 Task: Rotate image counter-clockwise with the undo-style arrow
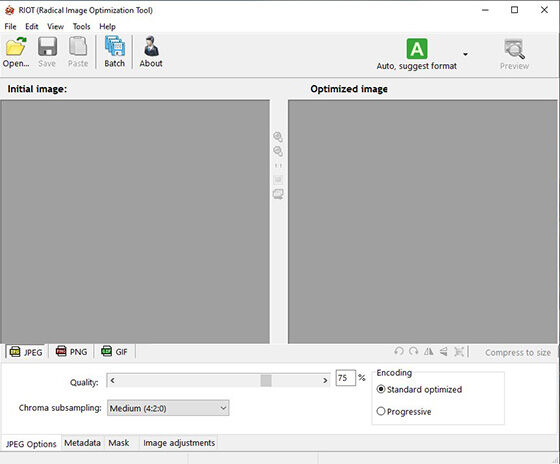point(399,351)
